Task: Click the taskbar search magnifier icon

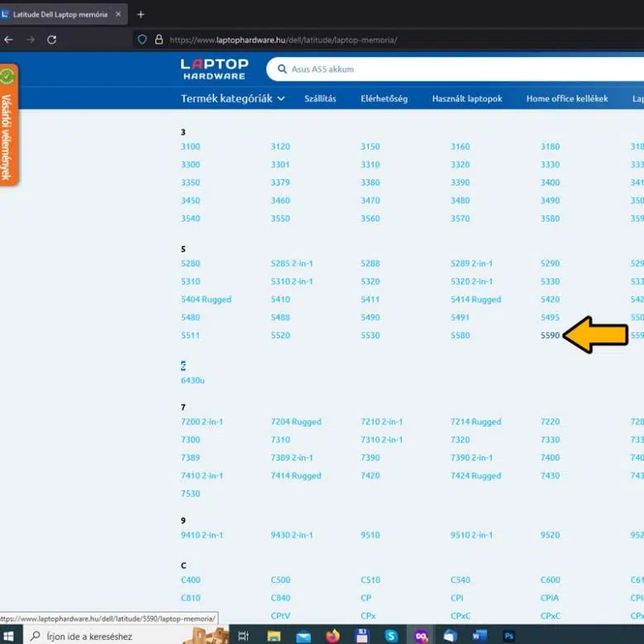Action: [36, 637]
